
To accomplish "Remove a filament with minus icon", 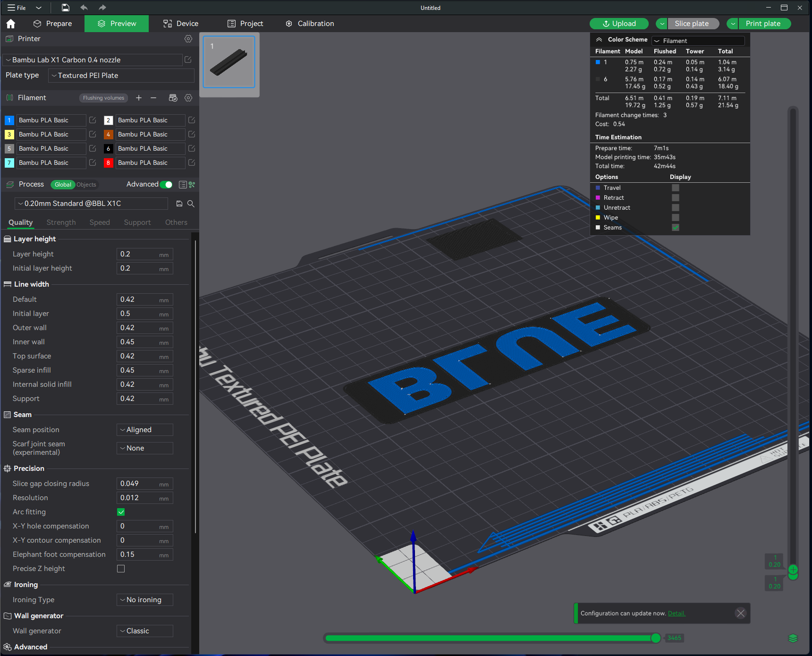I will (153, 98).
